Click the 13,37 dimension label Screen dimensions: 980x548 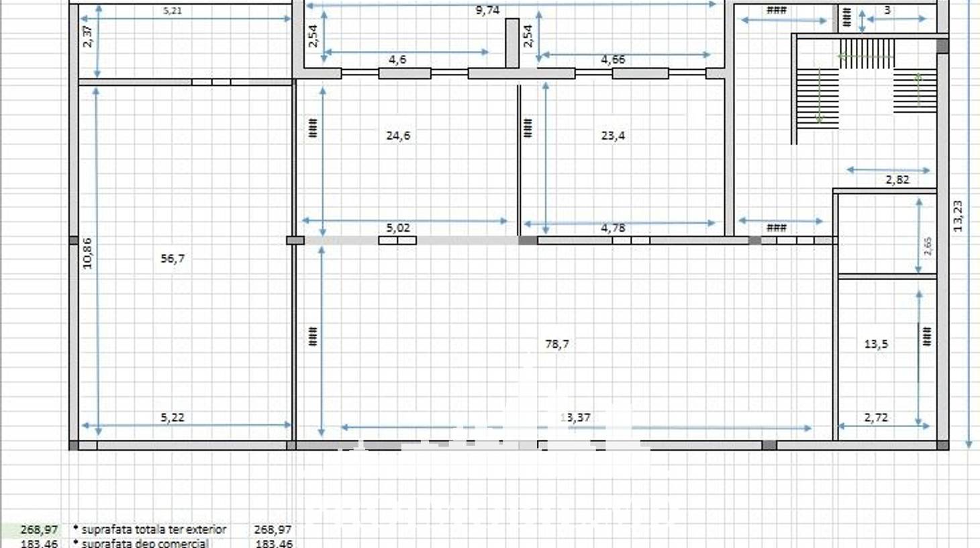576,418
